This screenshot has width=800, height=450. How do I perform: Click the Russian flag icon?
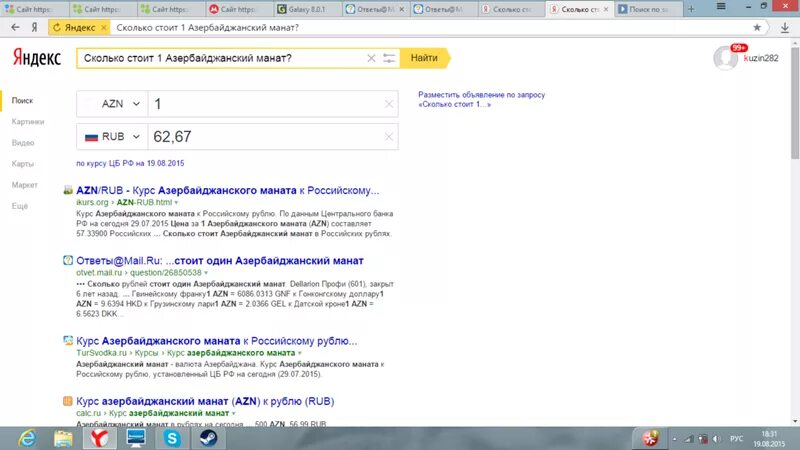click(91, 137)
